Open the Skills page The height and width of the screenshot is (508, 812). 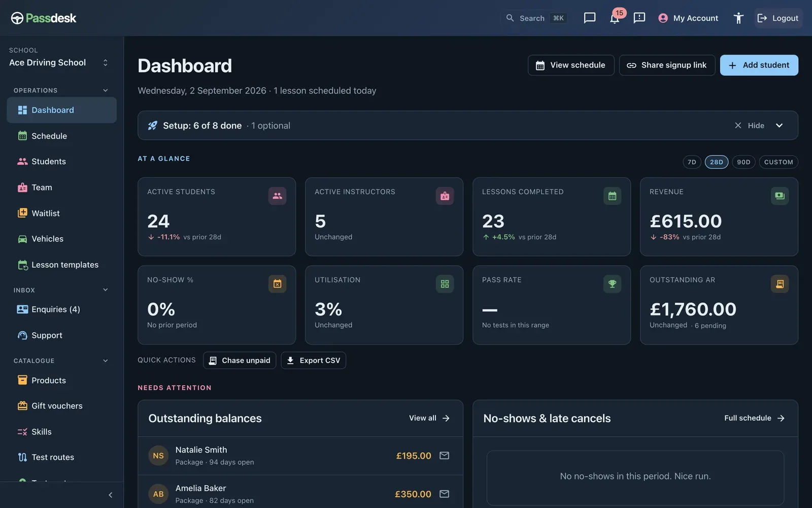61,432
